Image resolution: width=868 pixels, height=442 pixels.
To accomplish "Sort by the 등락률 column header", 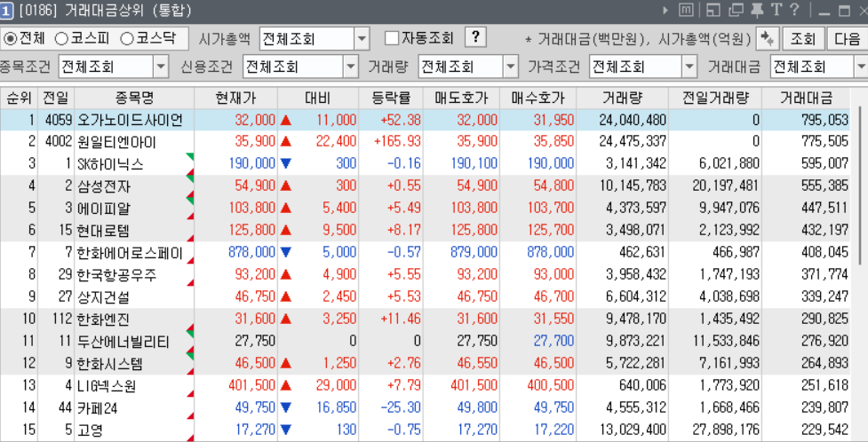I will coord(391,98).
